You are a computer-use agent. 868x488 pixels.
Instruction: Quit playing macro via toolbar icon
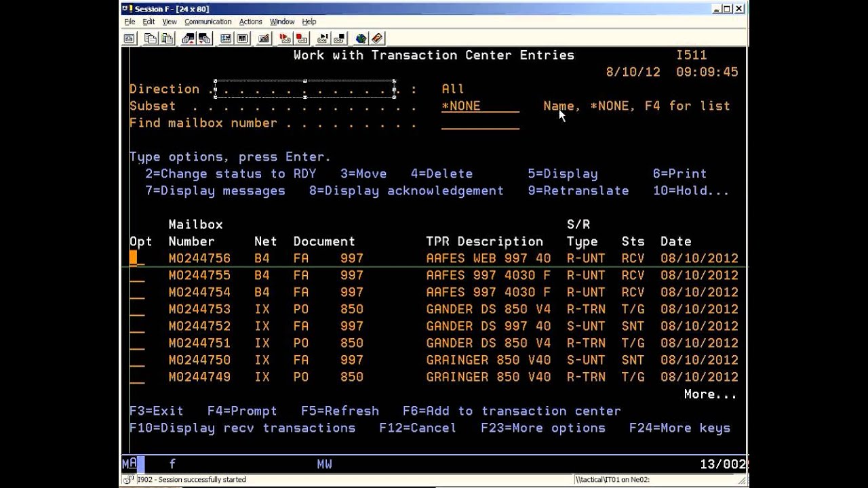[x=338, y=39]
